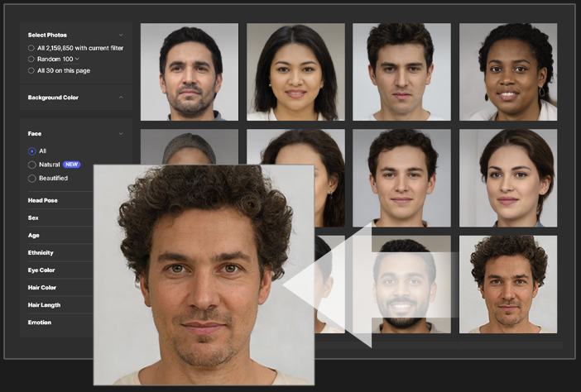Screen dimensions: 581x392
Task: Expand the Eye Color filter
Action: 40,270
